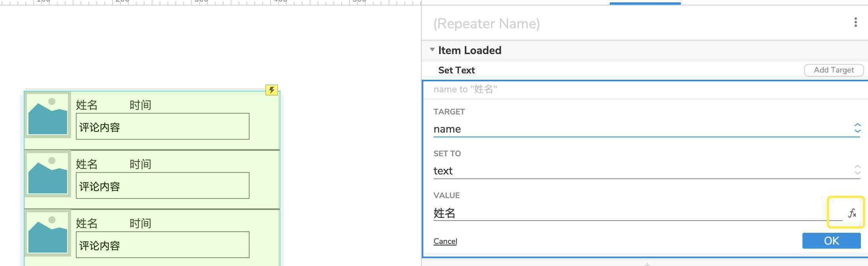Image resolution: width=868 pixels, height=266 pixels.
Task: Select the first row's image placeholder
Action: [x=48, y=115]
